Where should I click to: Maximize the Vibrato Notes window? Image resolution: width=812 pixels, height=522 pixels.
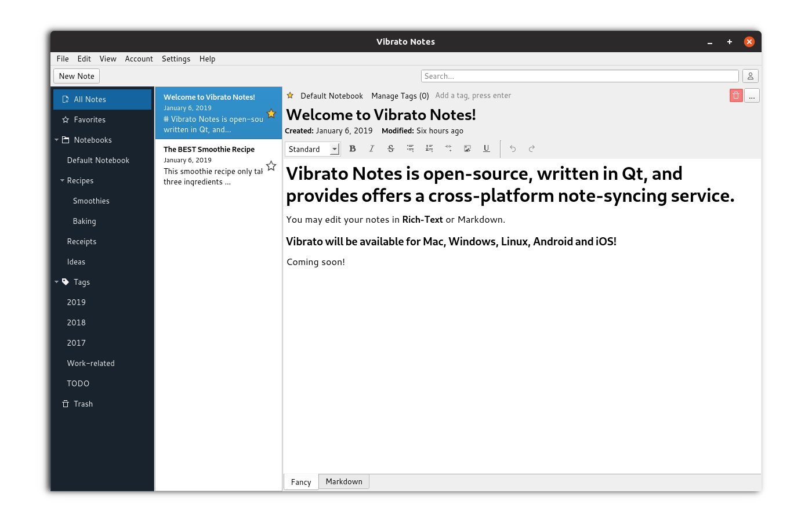pyautogui.click(x=730, y=42)
